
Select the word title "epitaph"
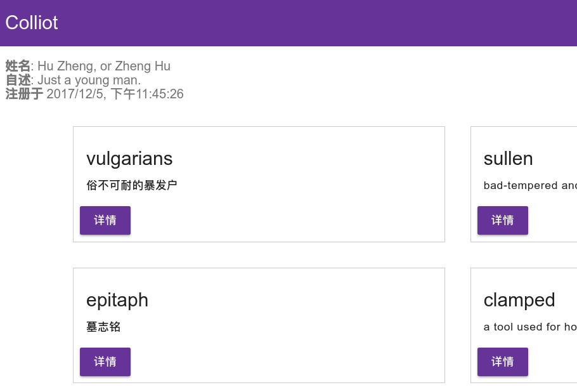(x=117, y=300)
